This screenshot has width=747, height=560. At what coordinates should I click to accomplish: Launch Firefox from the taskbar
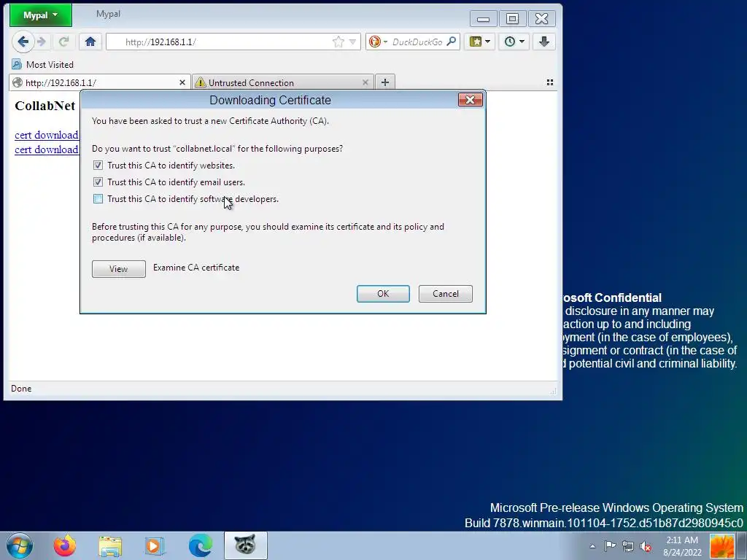64,545
